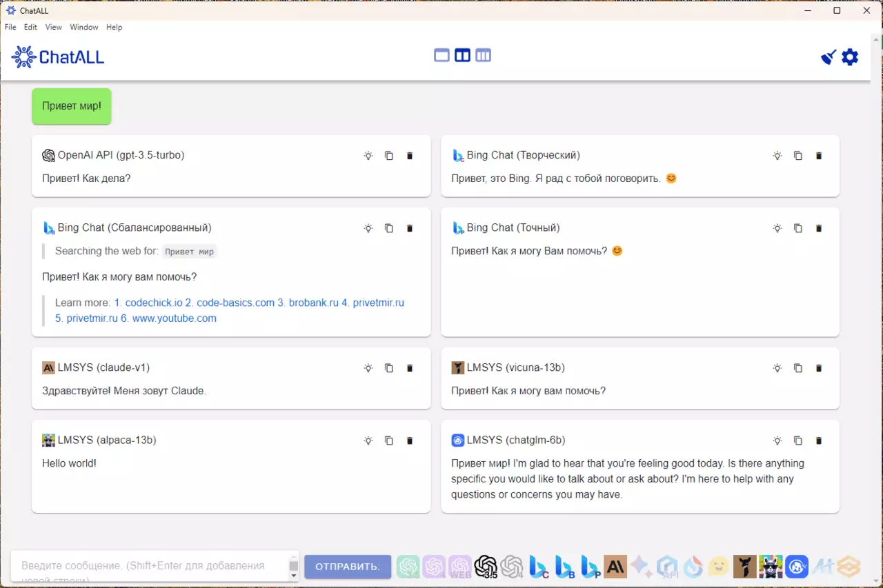Image resolution: width=883 pixels, height=588 pixels.
Task: Click the message box scroll-down arrow
Action: tap(293, 576)
